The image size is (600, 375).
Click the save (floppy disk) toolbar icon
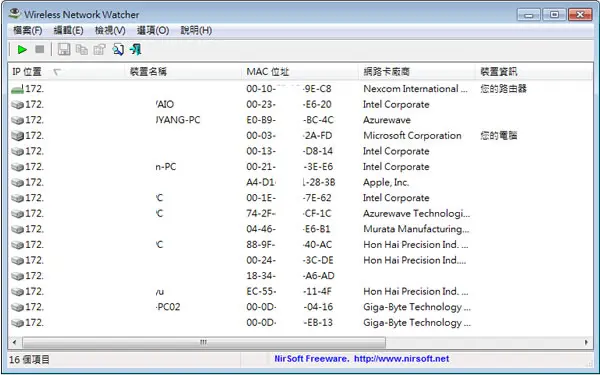[64, 49]
